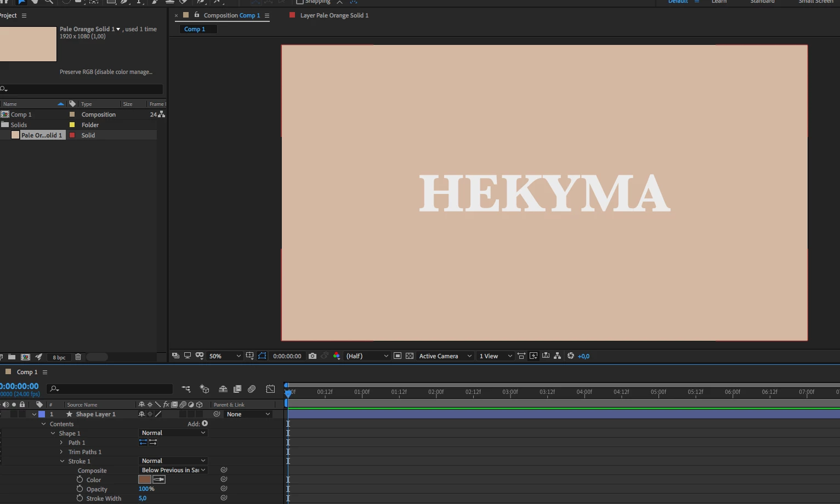
Task: Expand the Path 1 property group
Action: pos(61,443)
